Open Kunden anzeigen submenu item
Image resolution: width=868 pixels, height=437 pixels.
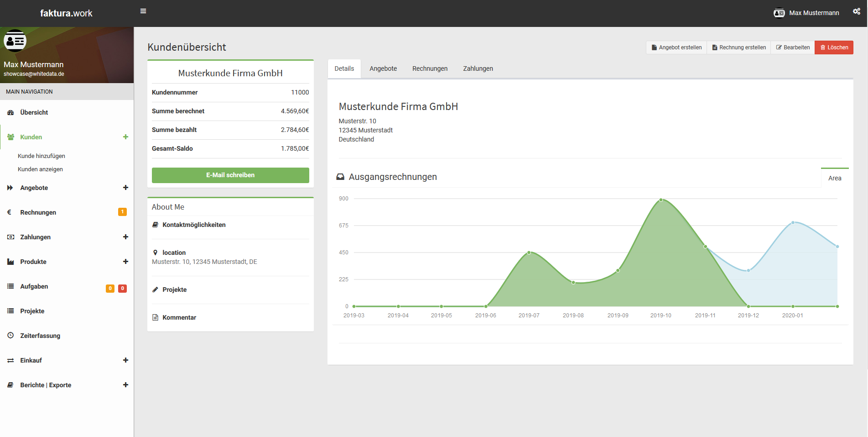click(x=40, y=169)
